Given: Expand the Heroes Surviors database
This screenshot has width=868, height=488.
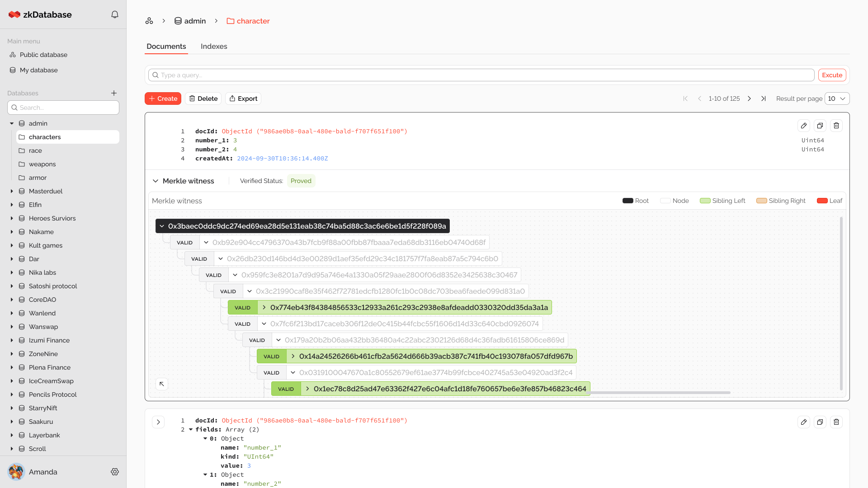Looking at the screenshot, I should (x=12, y=218).
